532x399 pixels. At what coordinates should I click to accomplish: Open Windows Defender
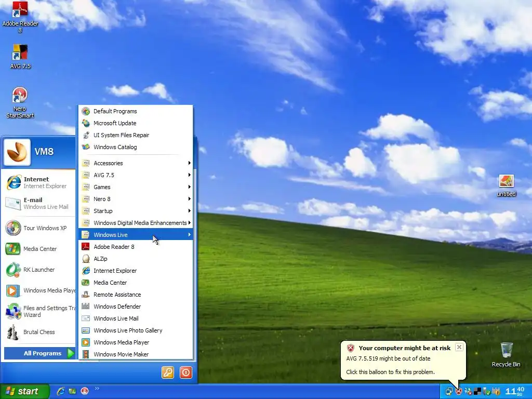tap(136, 307)
